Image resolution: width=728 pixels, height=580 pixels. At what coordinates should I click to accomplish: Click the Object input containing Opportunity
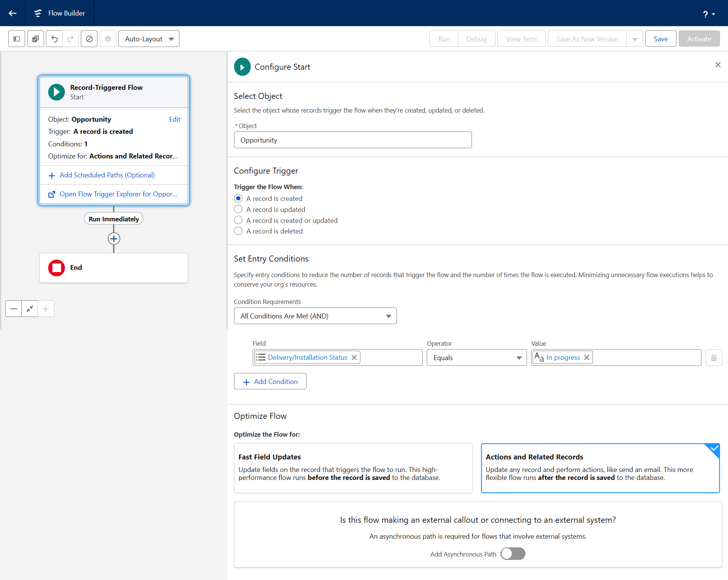pyautogui.click(x=353, y=140)
